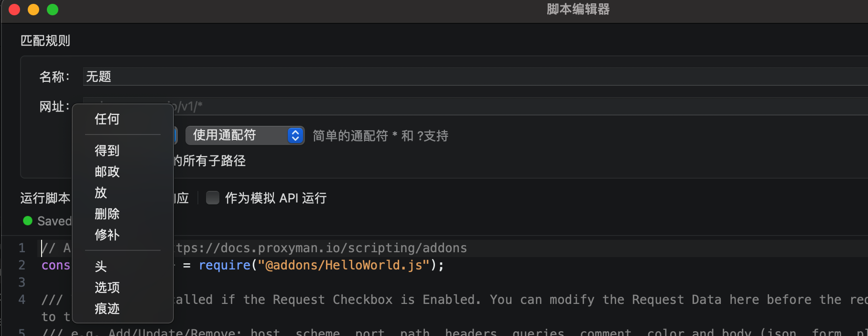868x336 pixels.
Task: Click line number 3 in the editor gutter
Action: tap(22, 282)
